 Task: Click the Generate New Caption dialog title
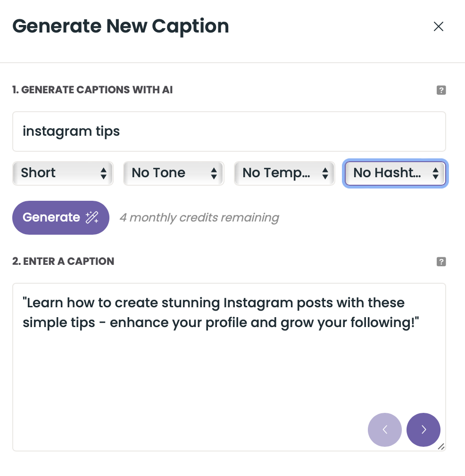(121, 26)
